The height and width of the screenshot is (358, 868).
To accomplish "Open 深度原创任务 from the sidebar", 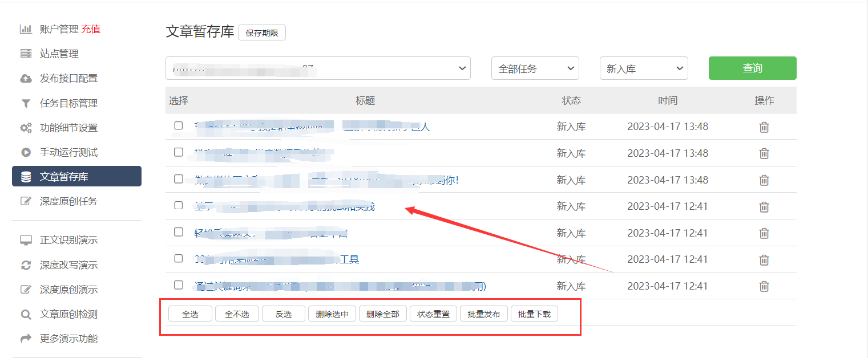I will [x=68, y=201].
